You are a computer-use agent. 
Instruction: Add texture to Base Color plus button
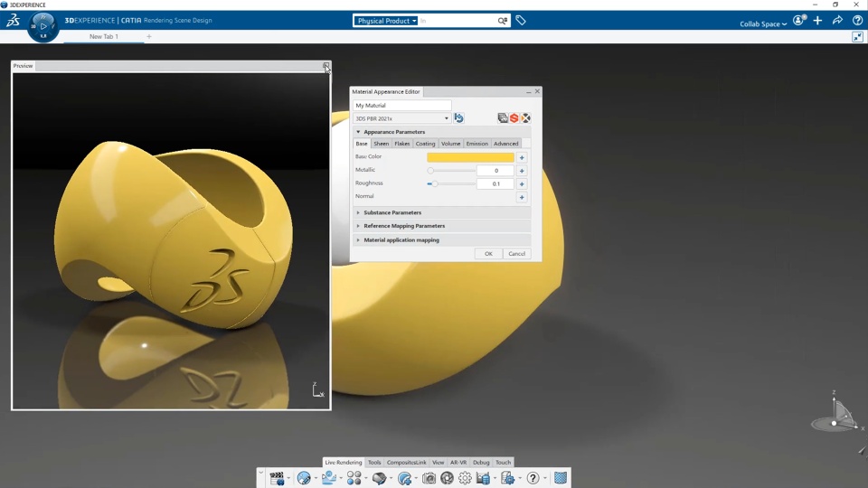(x=522, y=157)
